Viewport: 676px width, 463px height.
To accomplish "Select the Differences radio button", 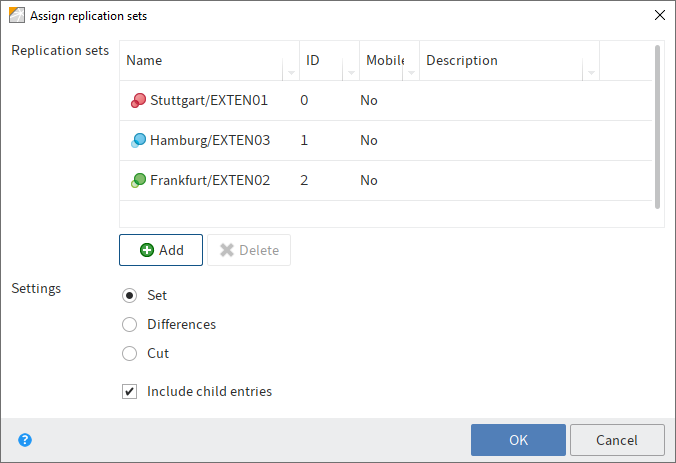I will pos(129,324).
